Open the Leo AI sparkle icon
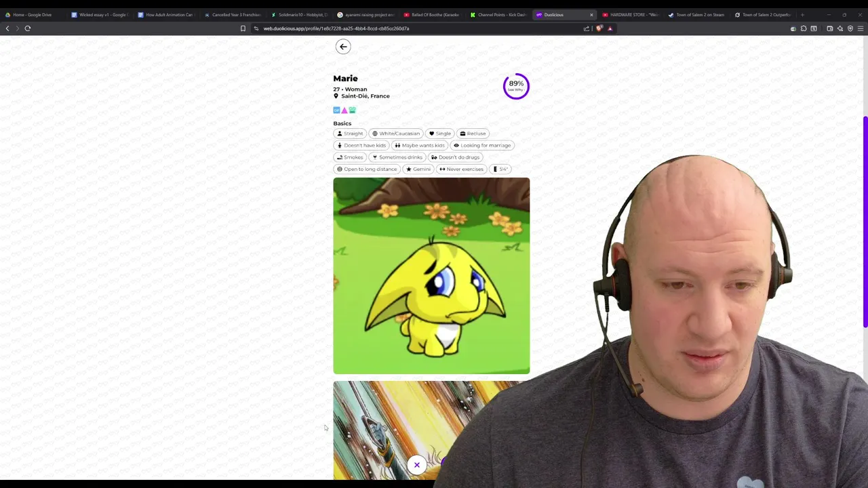The width and height of the screenshot is (868, 488). (840, 28)
